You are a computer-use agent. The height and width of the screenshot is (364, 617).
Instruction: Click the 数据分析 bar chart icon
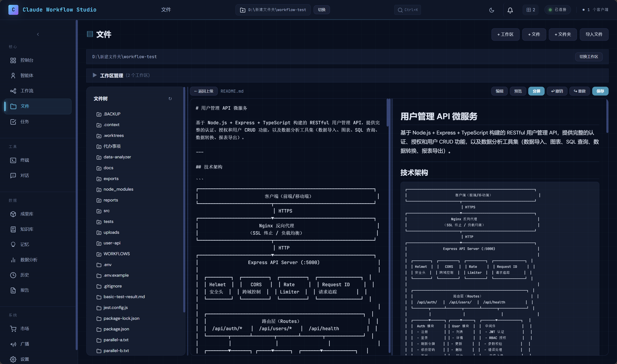[x=13, y=260]
